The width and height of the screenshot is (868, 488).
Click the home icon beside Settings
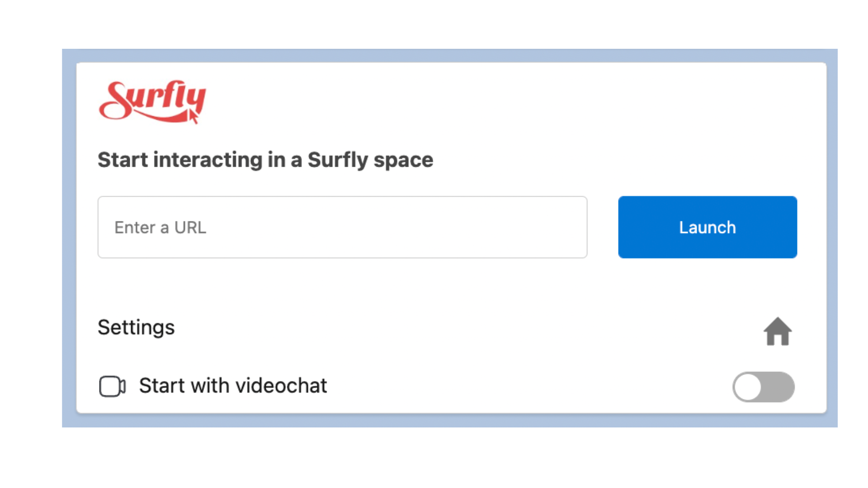(778, 331)
